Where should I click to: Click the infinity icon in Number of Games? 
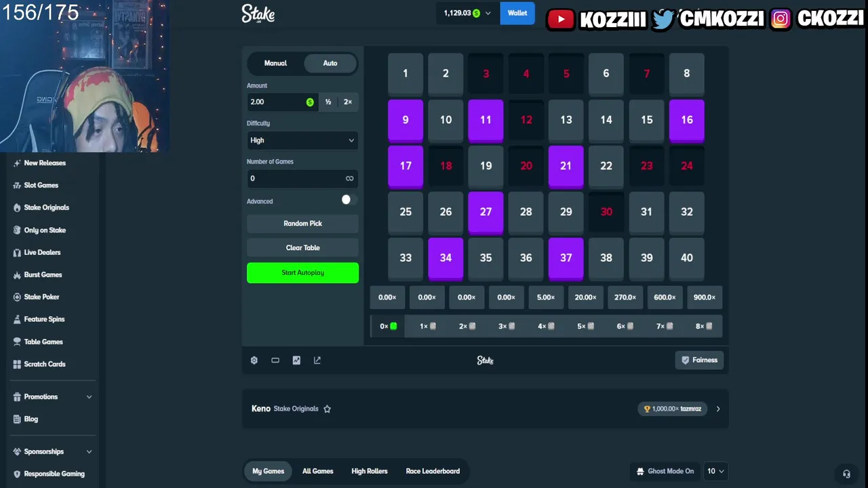pos(349,178)
